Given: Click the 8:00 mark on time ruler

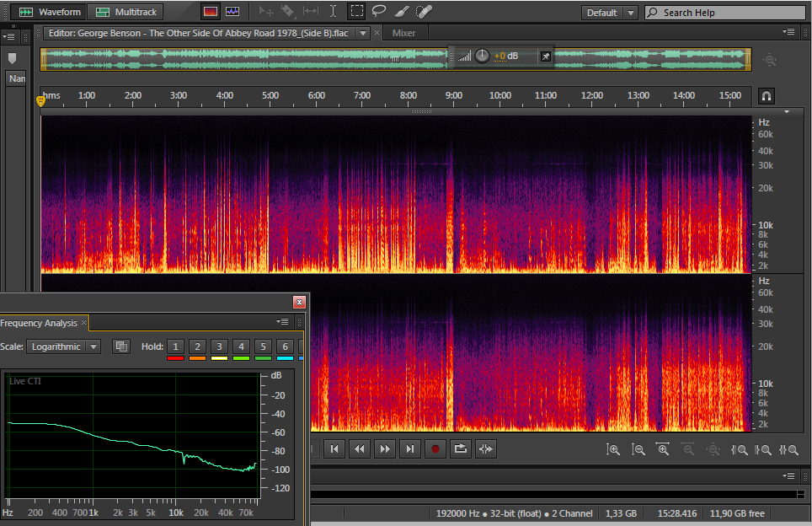Looking at the screenshot, I should pos(408,96).
